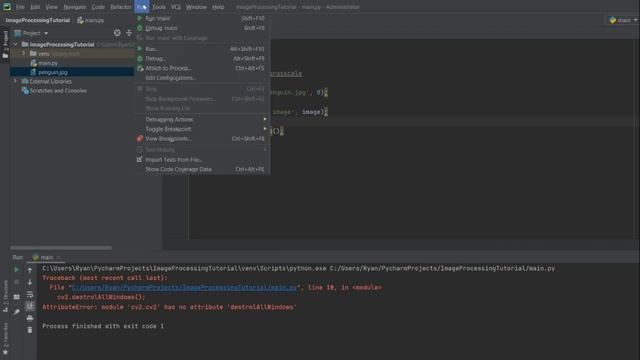Viewport: 640px width, 360px height.
Task: Click the green Rerun icon in Run panel
Action: (x=17, y=269)
